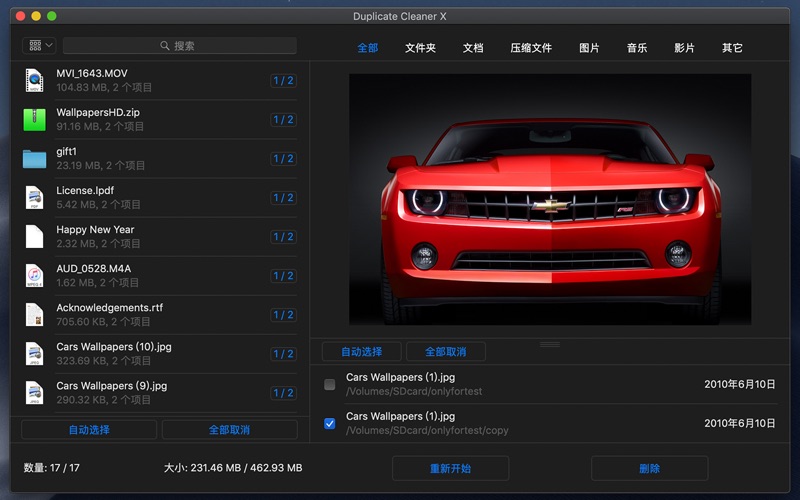The width and height of the screenshot is (800, 500).
Task: Select the AUD_0528.M4A file name
Action: tap(93, 268)
